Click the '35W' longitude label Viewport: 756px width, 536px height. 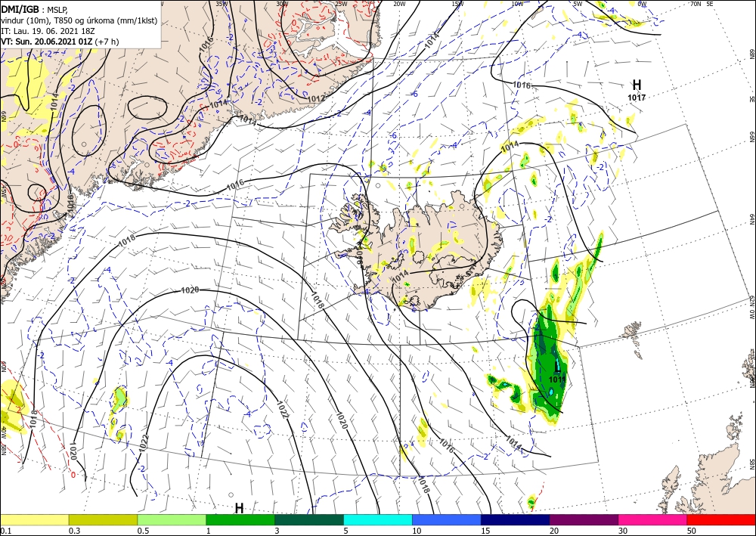[x=222, y=4]
